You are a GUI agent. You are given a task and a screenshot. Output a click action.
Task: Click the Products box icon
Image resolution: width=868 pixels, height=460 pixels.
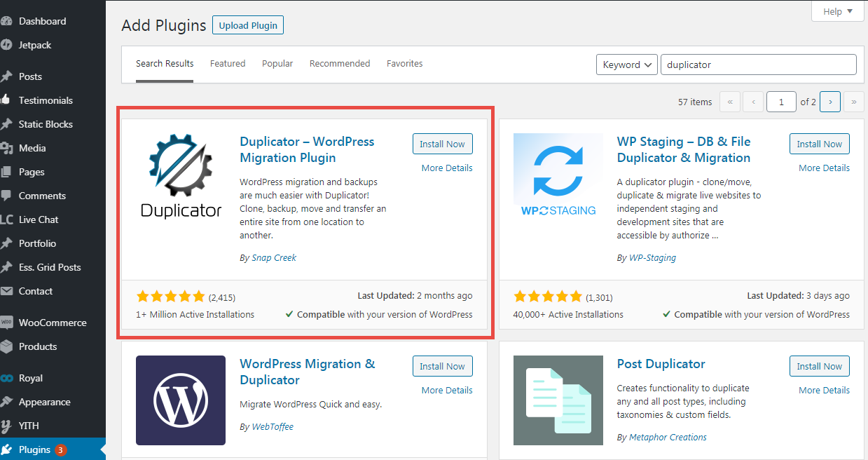[6, 346]
